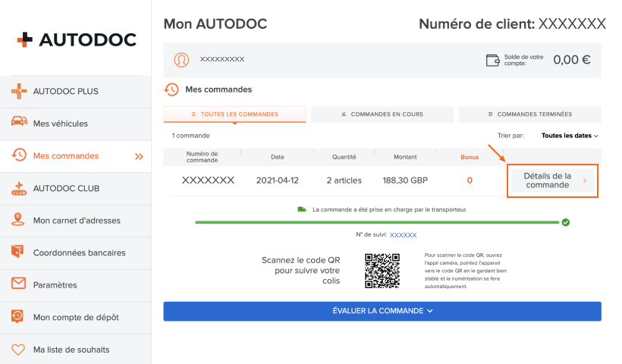The width and height of the screenshot is (622, 364).
Task: Select the Toutes les commandes tab
Action: pyautogui.click(x=234, y=115)
